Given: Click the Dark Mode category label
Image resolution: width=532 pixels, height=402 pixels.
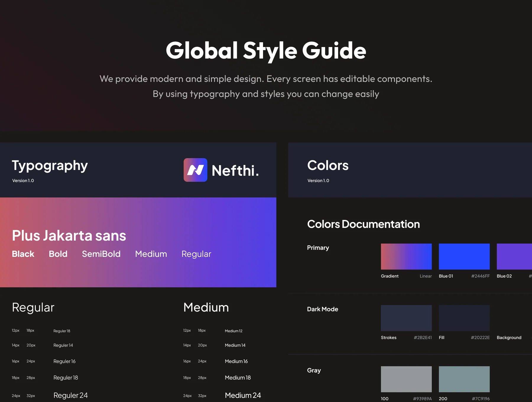Looking at the screenshot, I should 322,309.
